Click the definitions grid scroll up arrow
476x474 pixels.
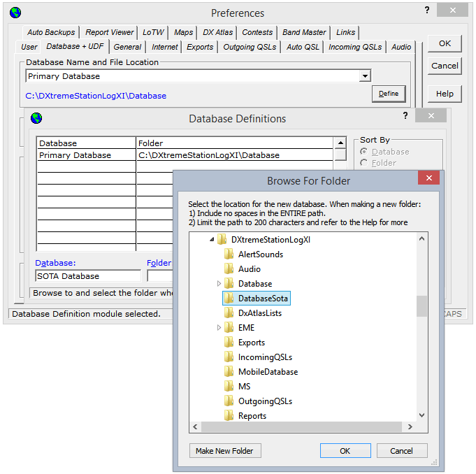[x=340, y=143]
